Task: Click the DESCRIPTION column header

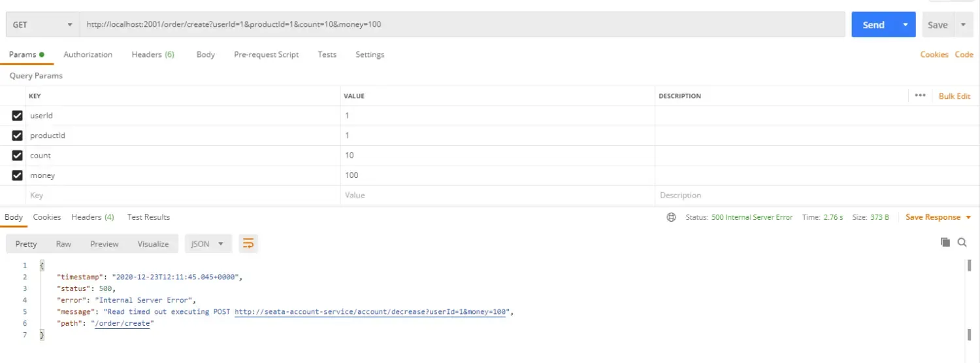Action: pyautogui.click(x=679, y=96)
